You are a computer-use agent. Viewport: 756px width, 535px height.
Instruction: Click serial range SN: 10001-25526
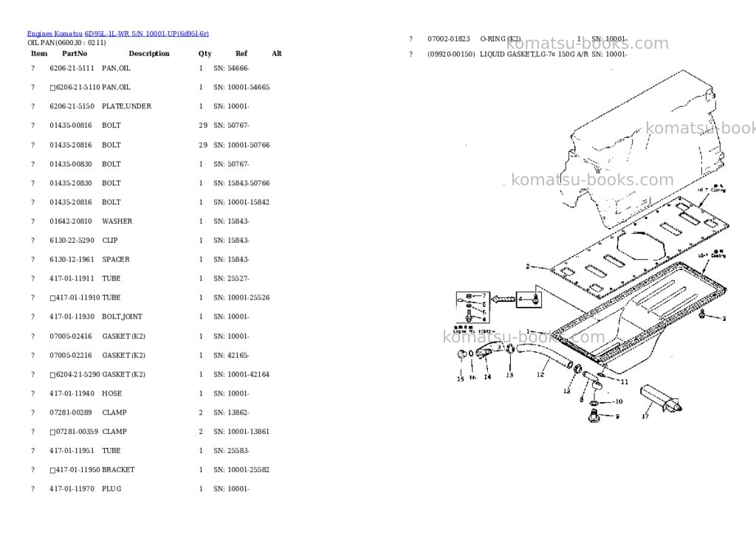pos(241,298)
